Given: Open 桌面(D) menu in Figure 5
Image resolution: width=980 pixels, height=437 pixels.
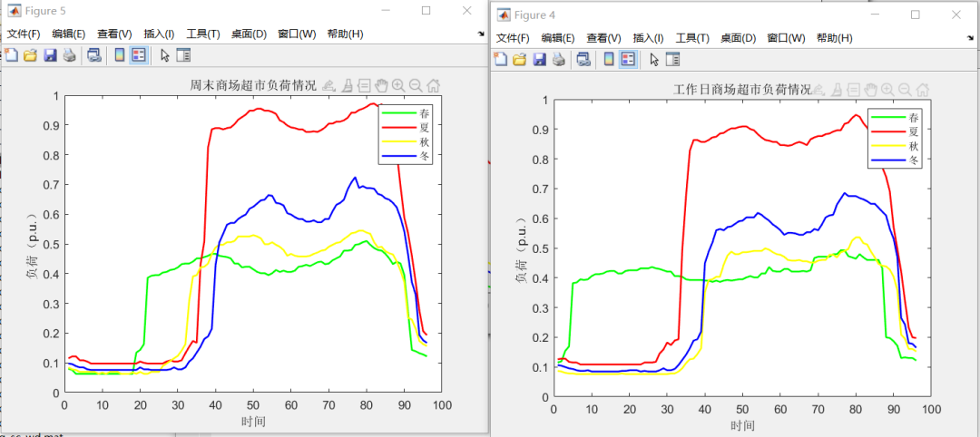Looking at the screenshot, I should pyautogui.click(x=249, y=34).
